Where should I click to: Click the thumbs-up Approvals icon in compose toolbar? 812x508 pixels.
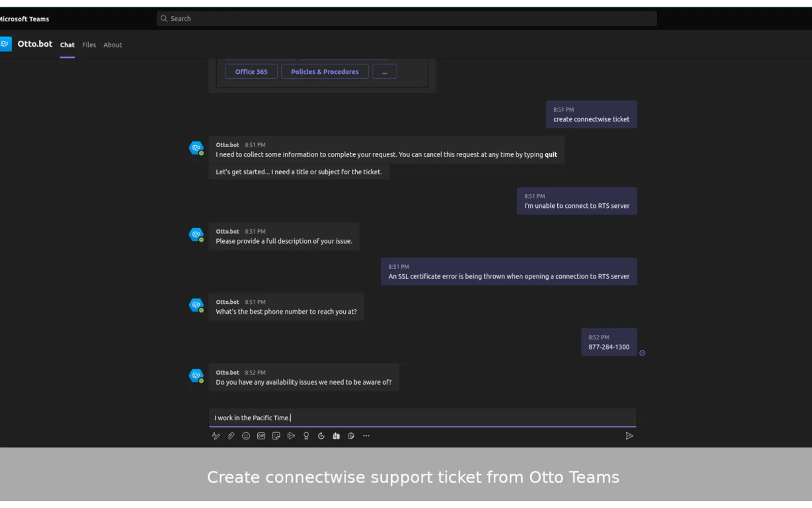[336, 436]
